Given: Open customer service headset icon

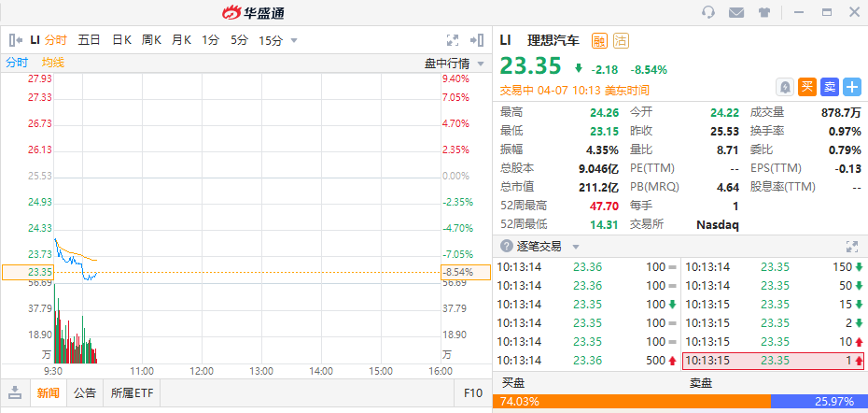Looking at the screenshot, I should [x=708, y=12].
